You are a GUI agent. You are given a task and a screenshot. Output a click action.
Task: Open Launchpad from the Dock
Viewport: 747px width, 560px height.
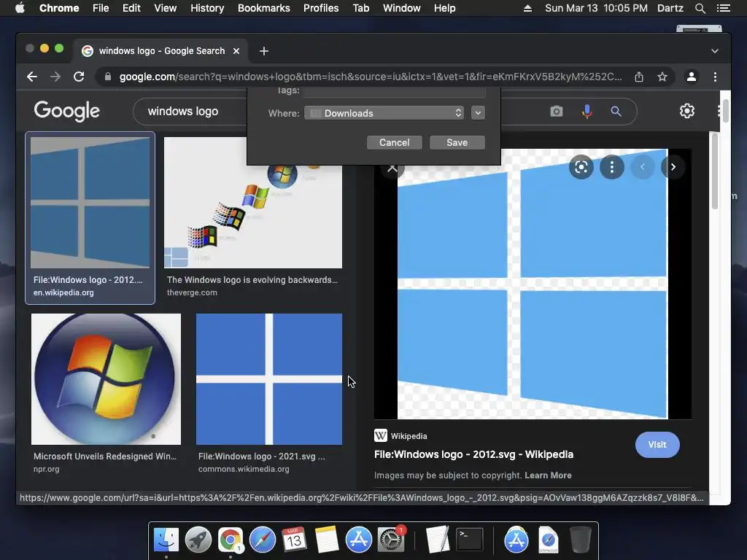[x=198, y=540]
